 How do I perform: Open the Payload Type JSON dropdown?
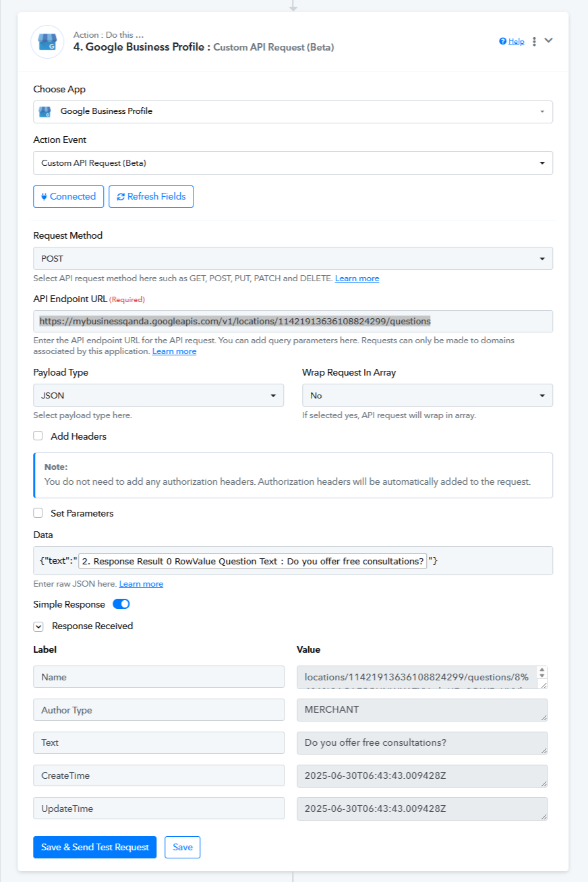tap(158, 395)
